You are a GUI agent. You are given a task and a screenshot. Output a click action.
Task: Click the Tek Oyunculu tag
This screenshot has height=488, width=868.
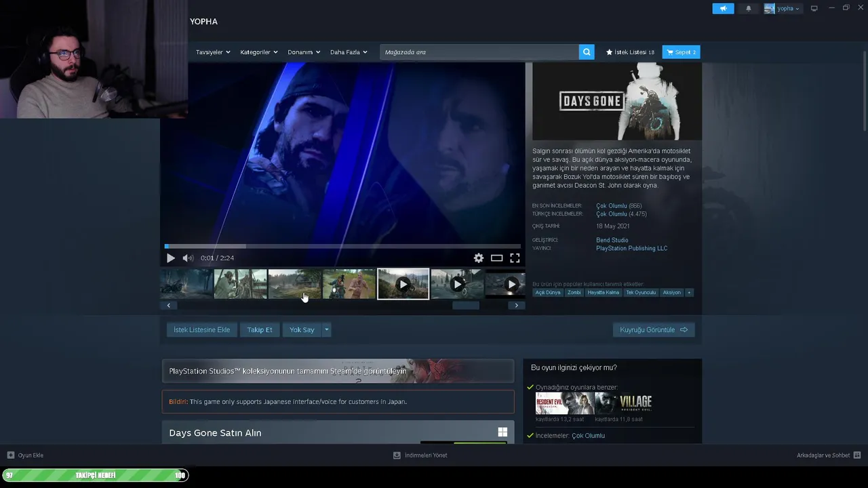pyautogui.click(x=641, y=293)
